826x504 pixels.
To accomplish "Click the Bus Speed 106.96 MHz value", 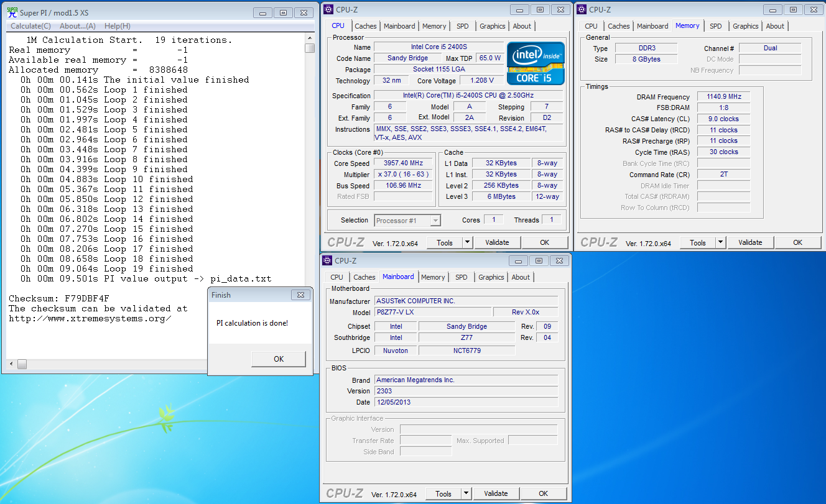I will pos(403,186).
